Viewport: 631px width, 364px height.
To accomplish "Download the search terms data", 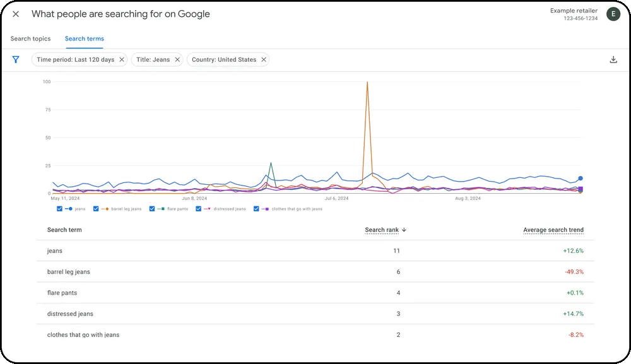I will pyautogui.click(x=613, y=59).
